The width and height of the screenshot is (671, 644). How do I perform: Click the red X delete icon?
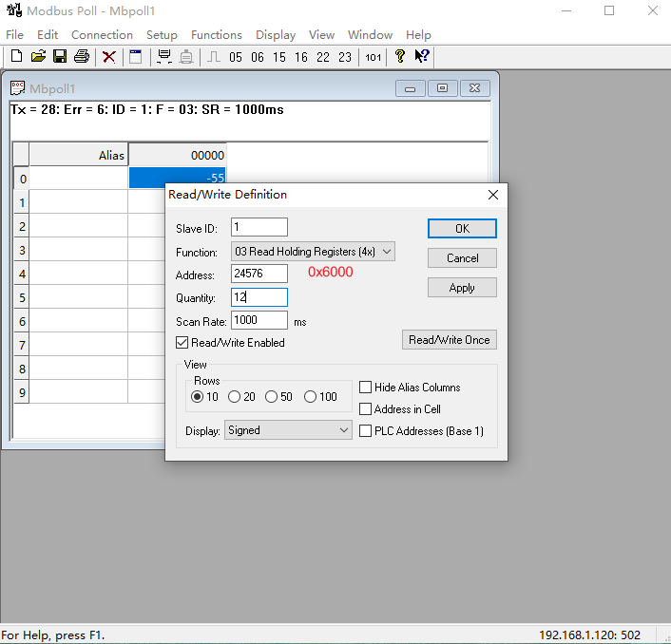click(x=109, y=57)
